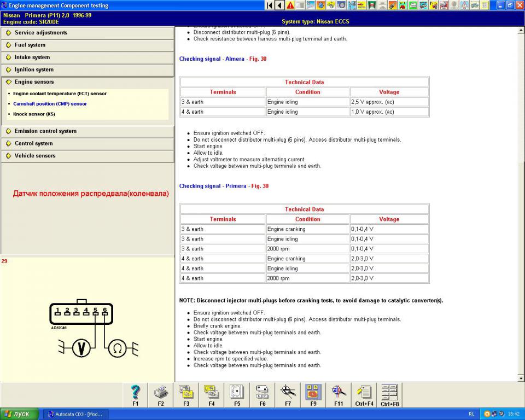
Task: Click the car-in-warning-triangle toolbar icon
Action: pyautogui.click(x=464, y=5)
